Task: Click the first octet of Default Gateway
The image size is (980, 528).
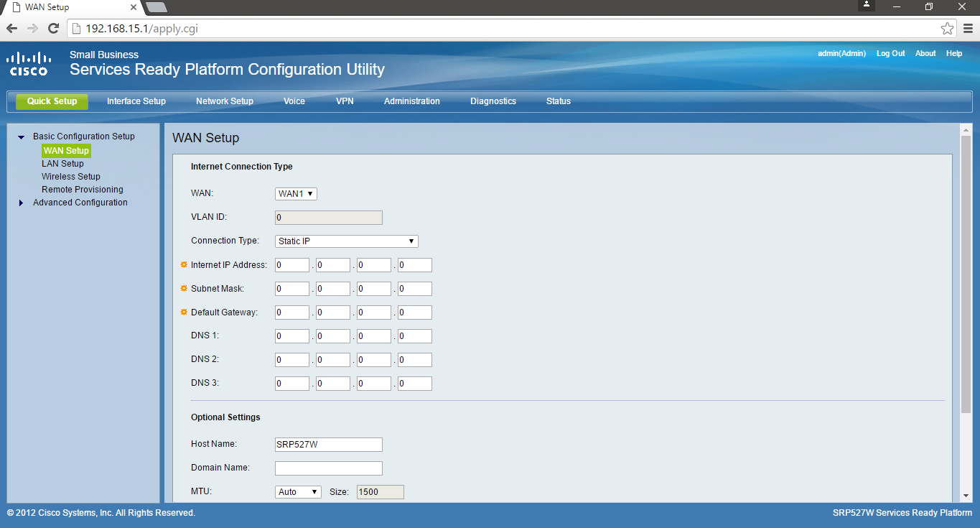Action: point(292,312)
